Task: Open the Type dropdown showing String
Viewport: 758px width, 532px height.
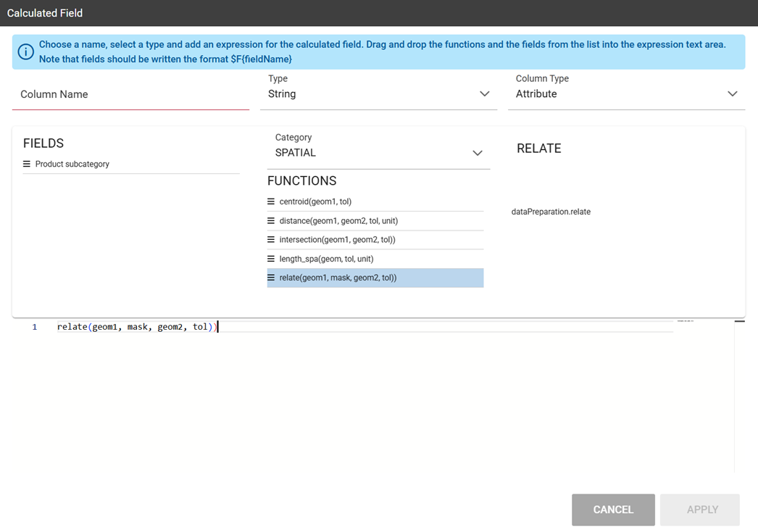Action: click(x=378, y=93)
